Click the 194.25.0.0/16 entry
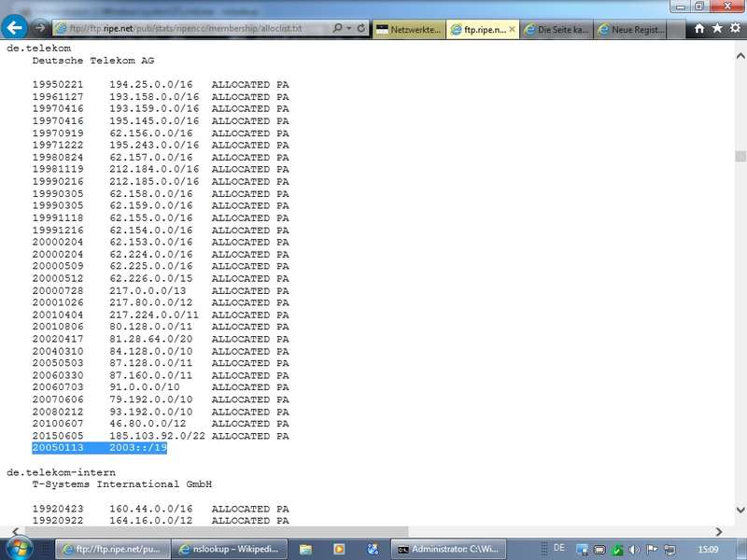The width and height of the screenshot is (747, 560). 151,85
